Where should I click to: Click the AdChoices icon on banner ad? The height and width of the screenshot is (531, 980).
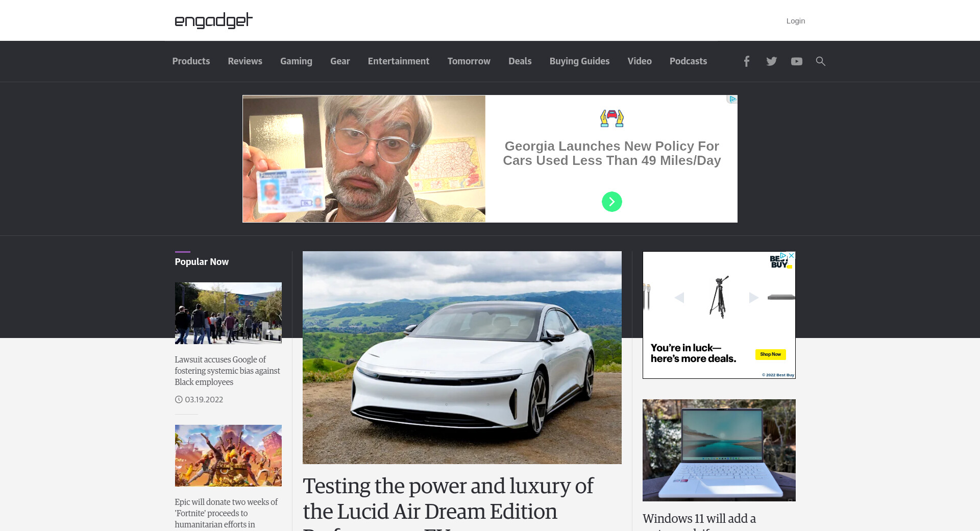click(x=732, y=99)
